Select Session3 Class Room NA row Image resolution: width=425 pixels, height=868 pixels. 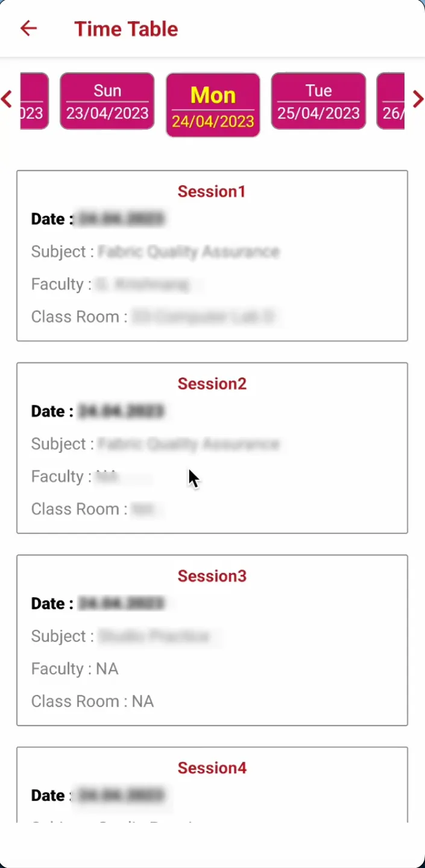92,702
